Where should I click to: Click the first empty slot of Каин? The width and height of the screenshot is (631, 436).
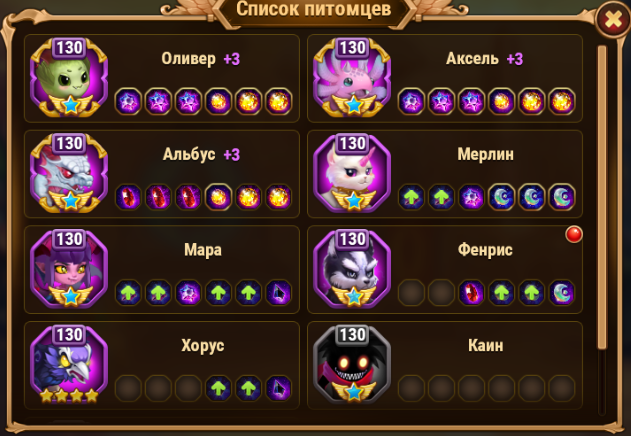tap(411, 388)
